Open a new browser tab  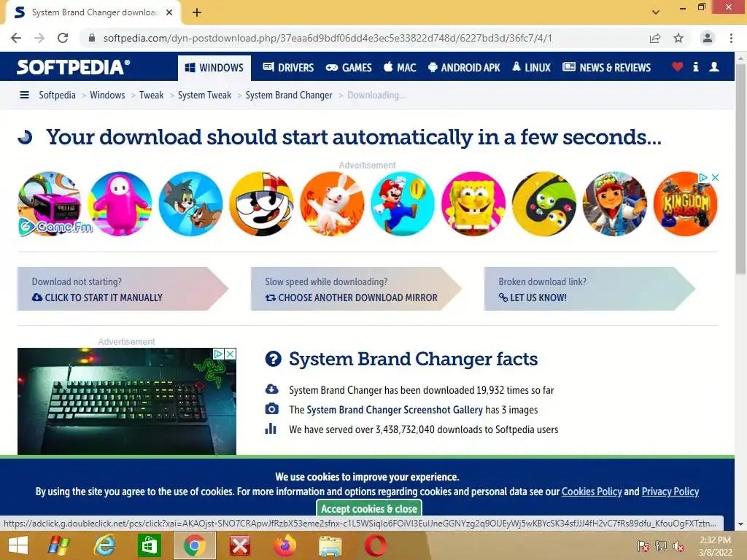[197, 13]
